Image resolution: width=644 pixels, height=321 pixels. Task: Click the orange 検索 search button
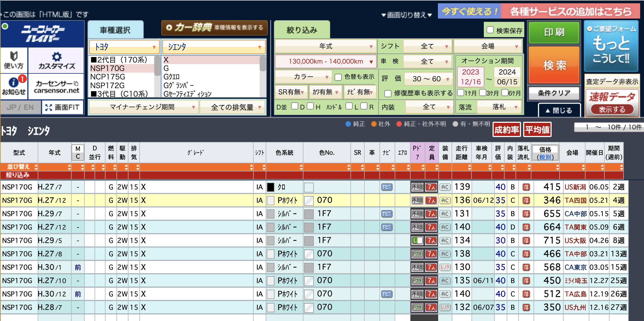pos(554,65)
